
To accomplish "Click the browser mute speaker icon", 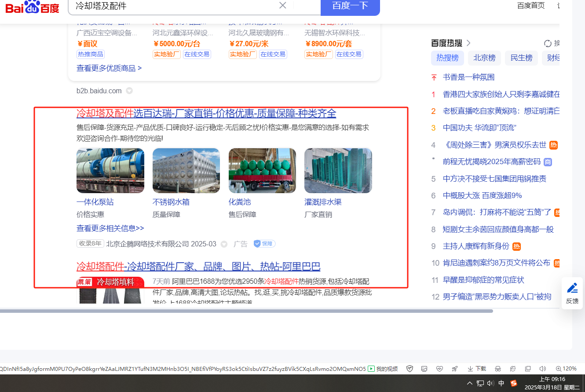I will click(543, 369).
